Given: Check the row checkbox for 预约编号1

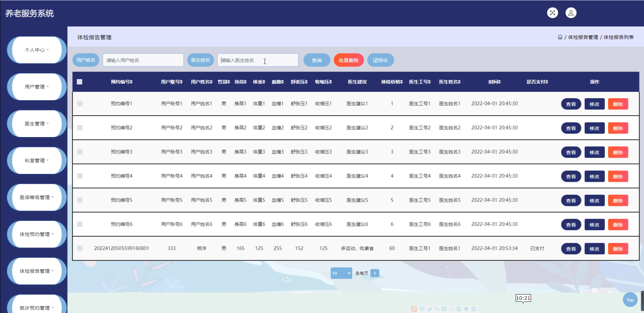Looking at the screenshot, I should point(80,104).
